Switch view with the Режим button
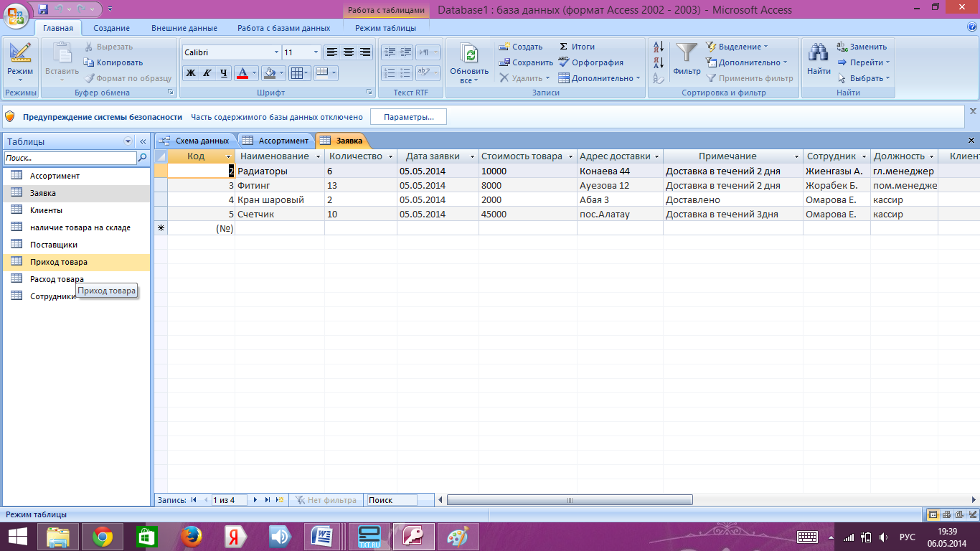Viewport: 980px width, 551px height. coord(20,62)
